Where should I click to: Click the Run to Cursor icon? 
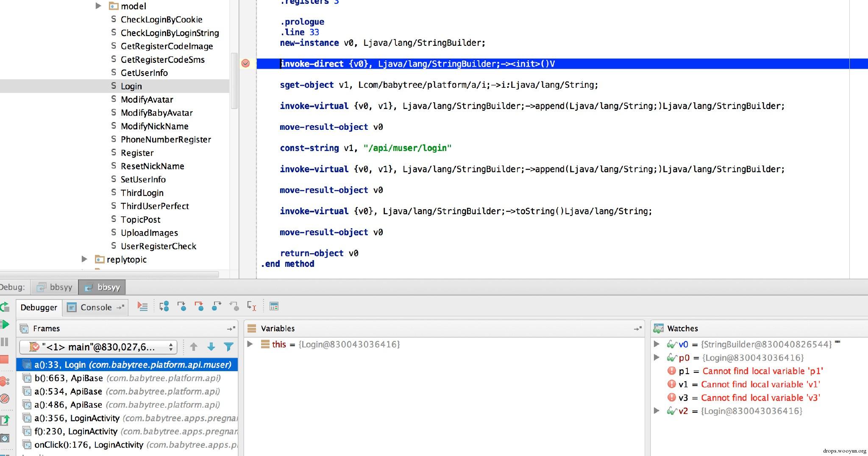click(x=252, y=306)
